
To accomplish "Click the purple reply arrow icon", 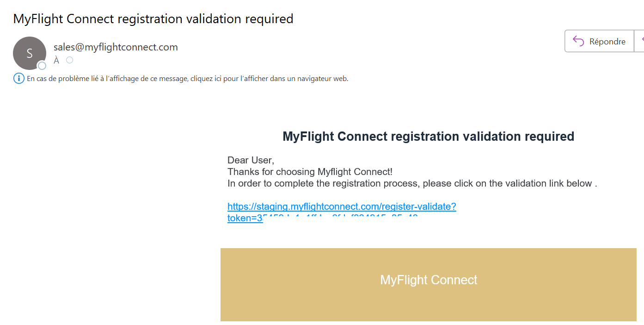I will [x=578, y=41].
